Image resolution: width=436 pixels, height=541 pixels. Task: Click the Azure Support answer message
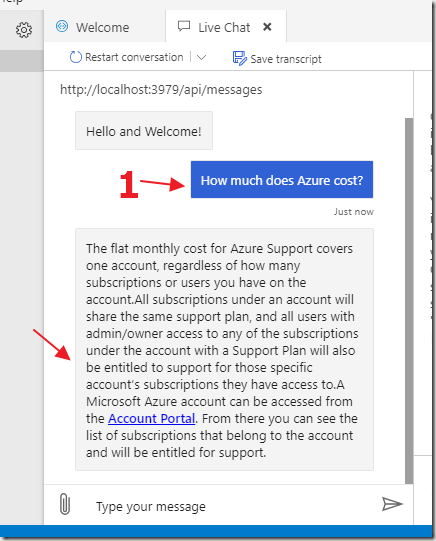click(x=225, y=349)
